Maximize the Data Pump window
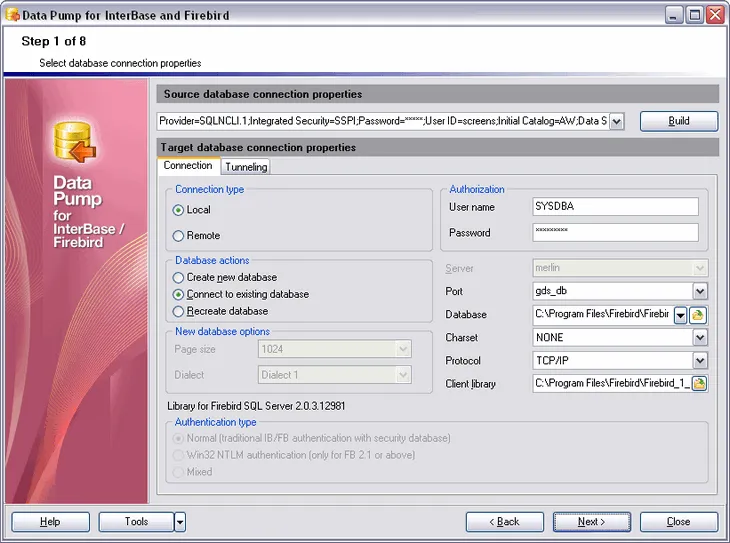 pyautogui.click(x=694, y=15)
